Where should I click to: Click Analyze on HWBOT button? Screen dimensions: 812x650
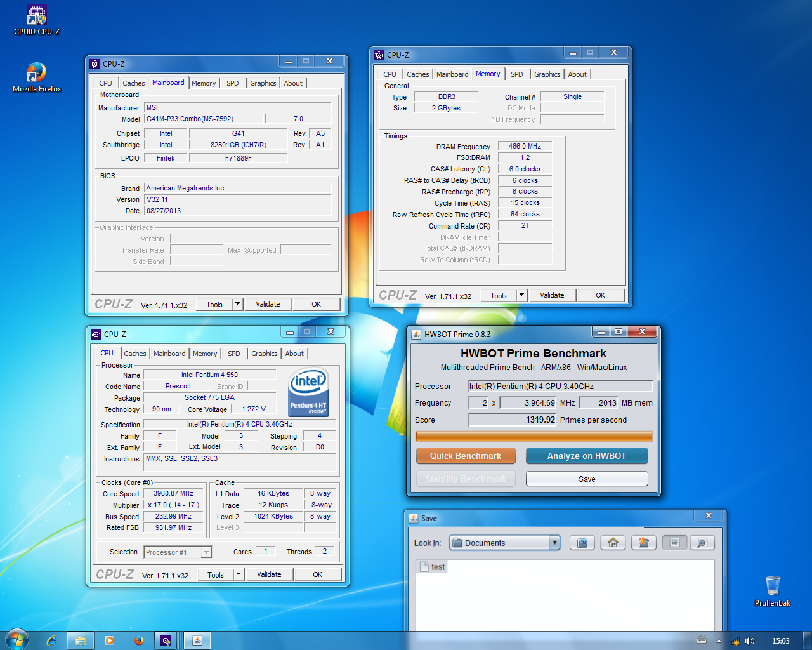[587, 456]
